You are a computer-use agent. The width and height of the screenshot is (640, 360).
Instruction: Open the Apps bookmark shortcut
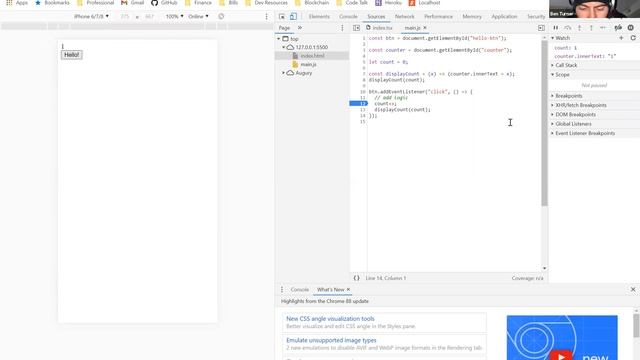click(x=18, y=3)
